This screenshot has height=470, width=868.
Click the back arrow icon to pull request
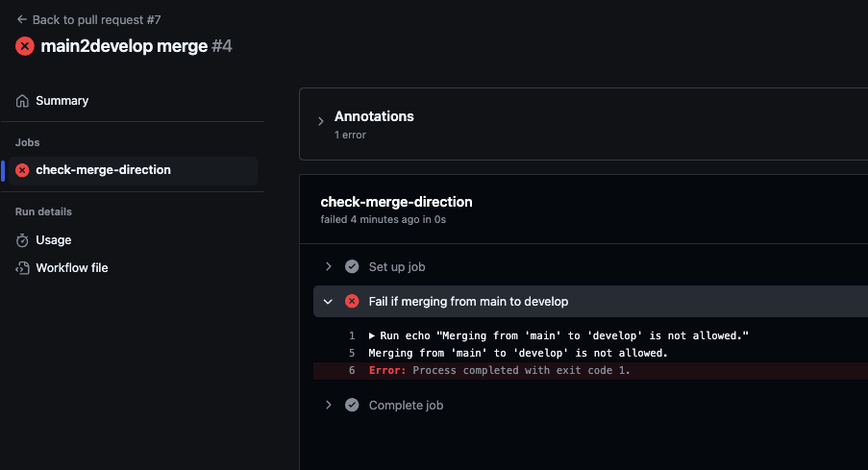click(x=21, y=19)
